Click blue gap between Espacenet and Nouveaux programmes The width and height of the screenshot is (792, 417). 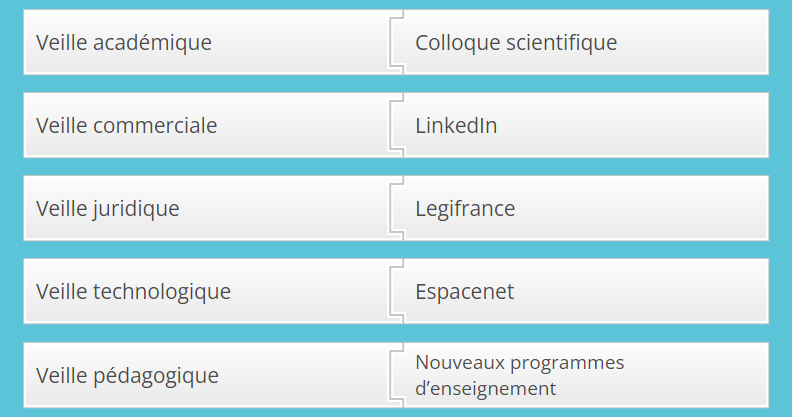tap(585, 333)
